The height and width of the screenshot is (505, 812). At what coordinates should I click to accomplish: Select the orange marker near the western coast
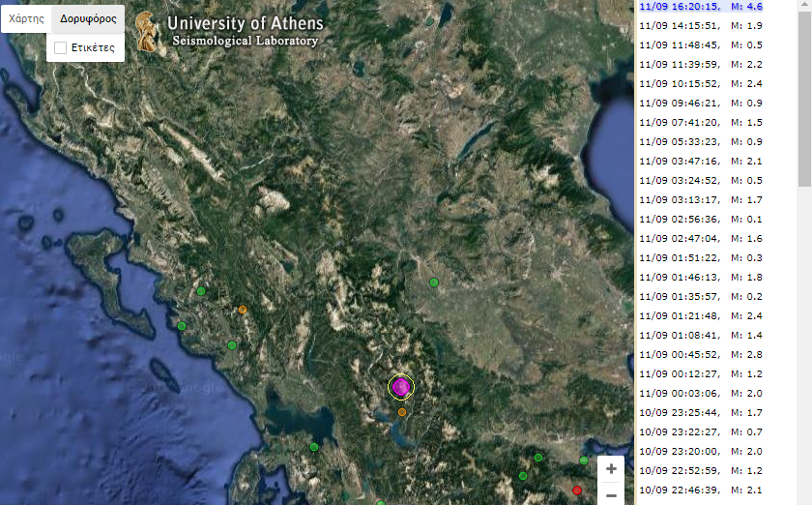tap(243, 310)
